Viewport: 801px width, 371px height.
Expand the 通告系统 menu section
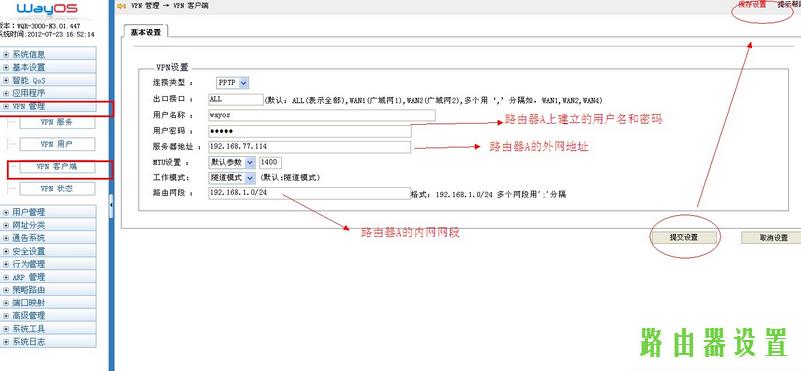pyautogui.click(x=49, y=238)
